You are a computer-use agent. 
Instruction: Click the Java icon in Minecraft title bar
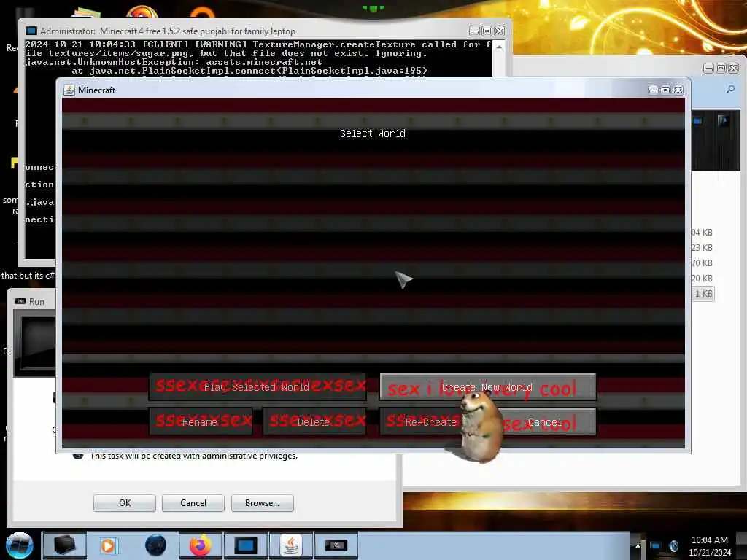(x=69, y=90)
